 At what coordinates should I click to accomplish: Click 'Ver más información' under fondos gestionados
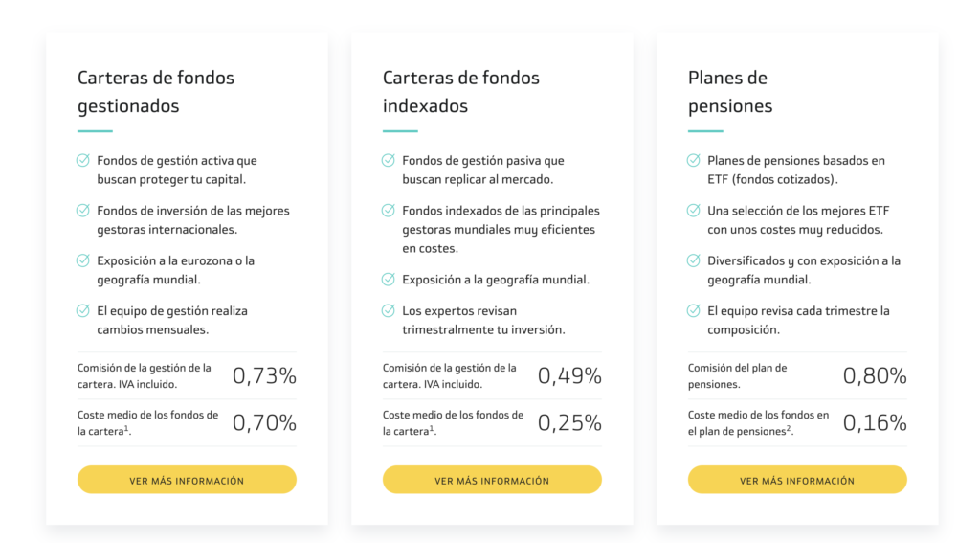(187, 480)
